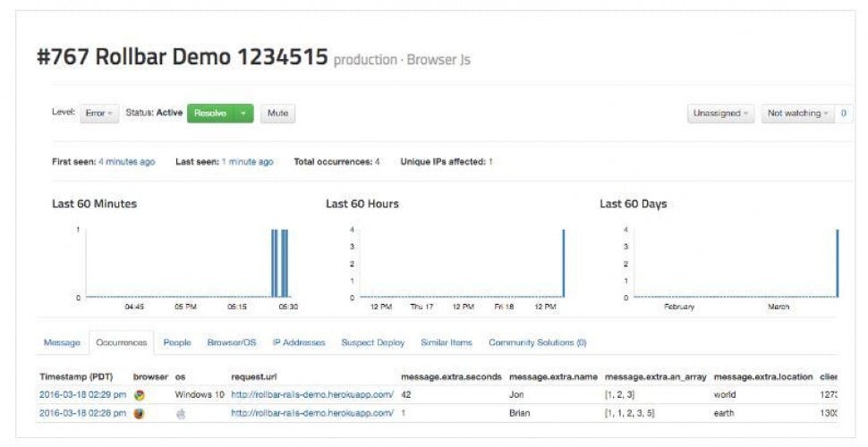This screenshot has height=447, width=868.
Task: Click the green Resolve button
Action: (210, 114)
